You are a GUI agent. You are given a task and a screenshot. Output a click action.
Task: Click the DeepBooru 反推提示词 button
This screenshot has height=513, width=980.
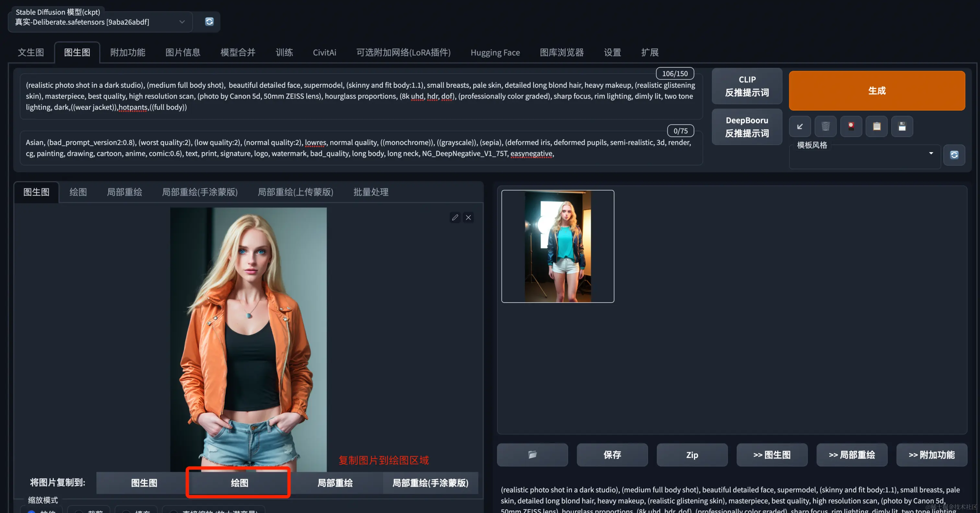click(x=747, y=127)
